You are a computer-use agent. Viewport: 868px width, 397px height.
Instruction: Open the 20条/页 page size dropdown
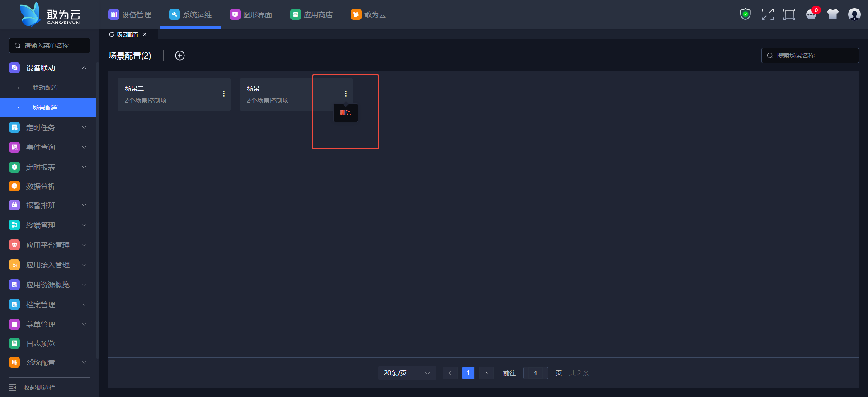coord(407,373)
